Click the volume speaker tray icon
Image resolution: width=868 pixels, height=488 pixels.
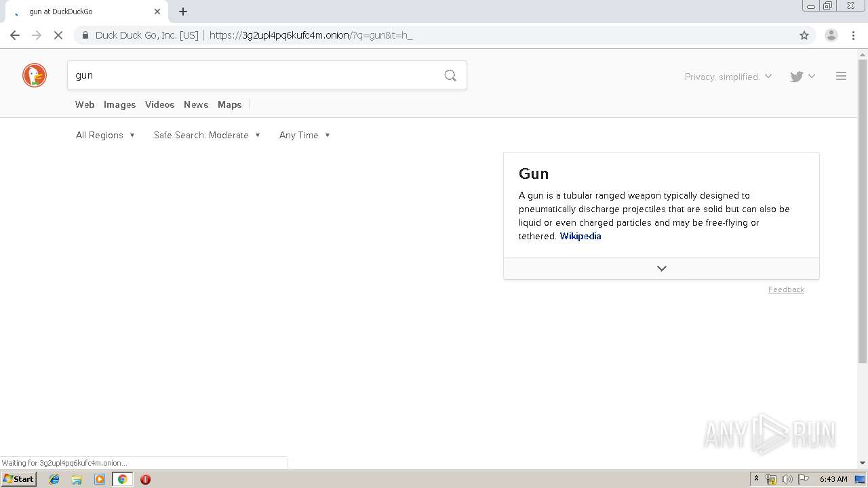coord(787,479)
